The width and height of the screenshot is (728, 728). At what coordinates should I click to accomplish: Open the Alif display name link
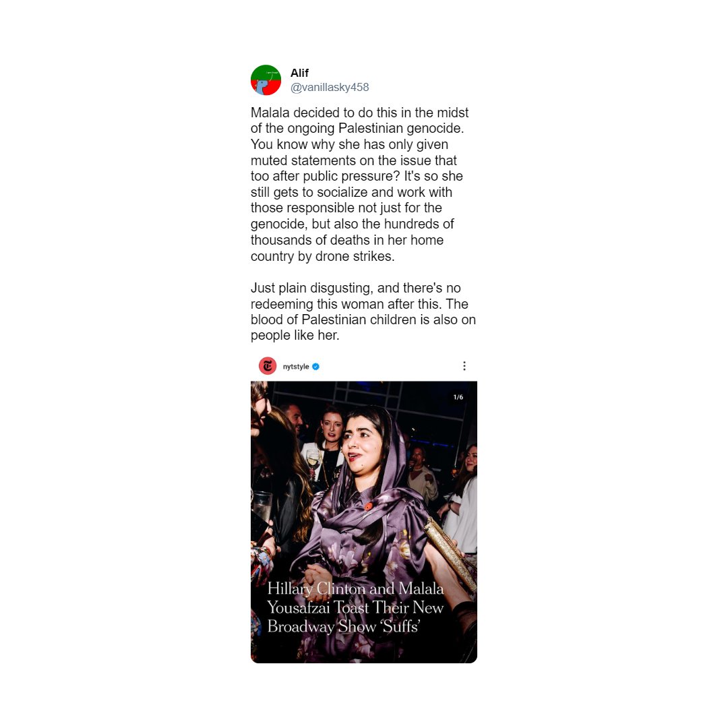pyautogui.click(x=299, y=73)
